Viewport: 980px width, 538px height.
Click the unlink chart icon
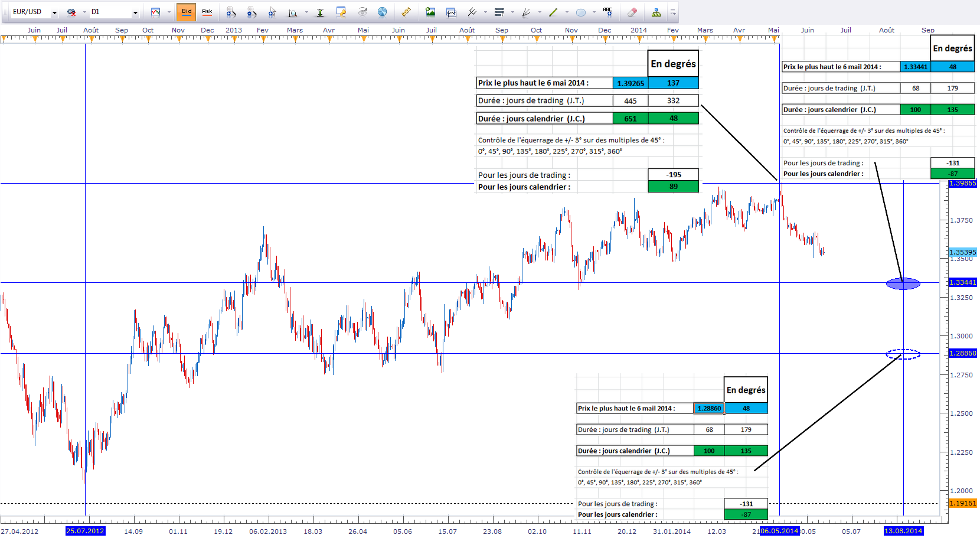[x=72, y=12]
